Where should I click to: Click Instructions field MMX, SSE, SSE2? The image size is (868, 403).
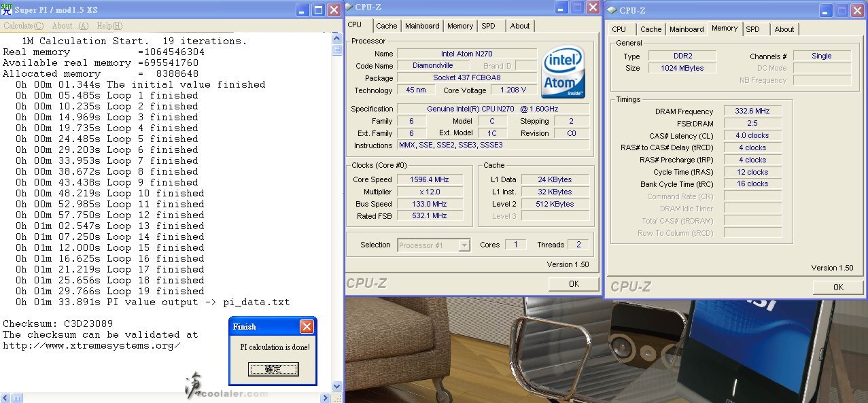point(493,145)
